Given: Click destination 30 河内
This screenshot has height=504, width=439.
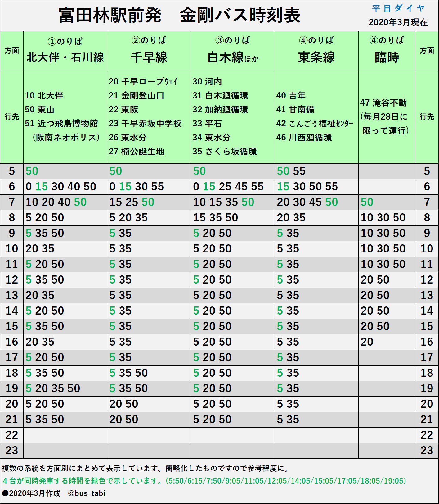Looking at the screenshot, I should [x=207, y=81].
